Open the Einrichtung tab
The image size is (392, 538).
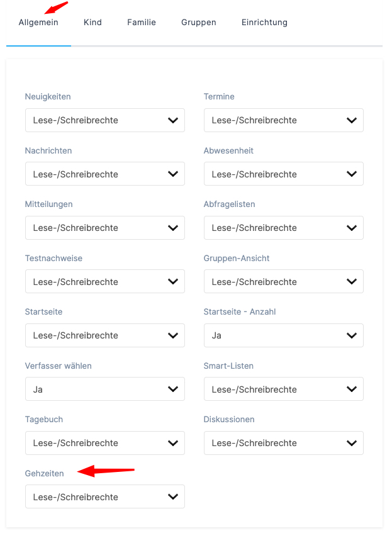264,23
